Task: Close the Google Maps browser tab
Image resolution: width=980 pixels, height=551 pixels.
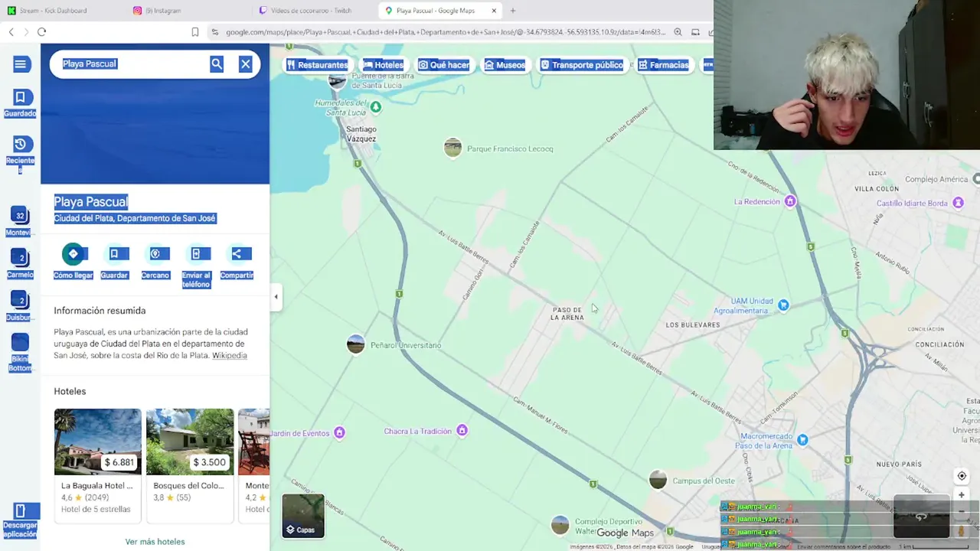Action: [494, 11]
